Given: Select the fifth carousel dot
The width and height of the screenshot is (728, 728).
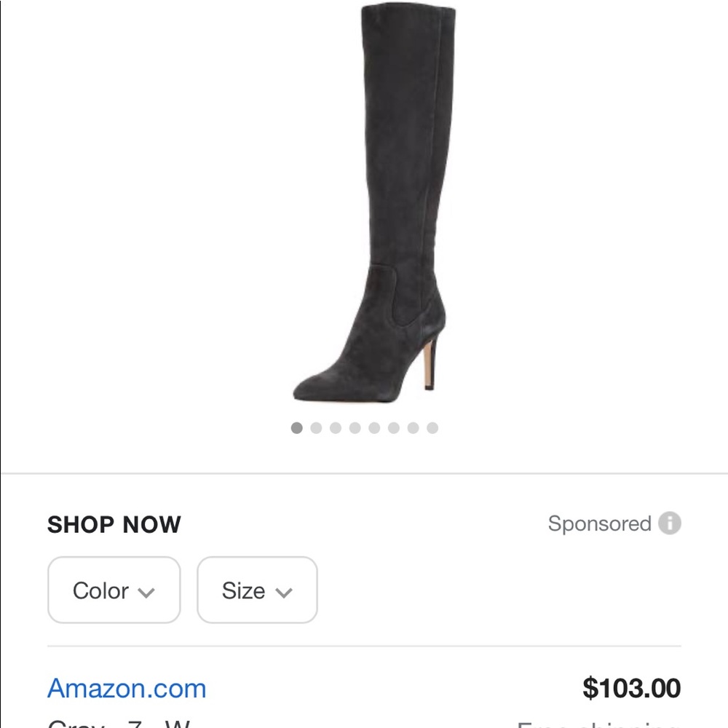Looking at the screenshot, I should coord(374,428).
